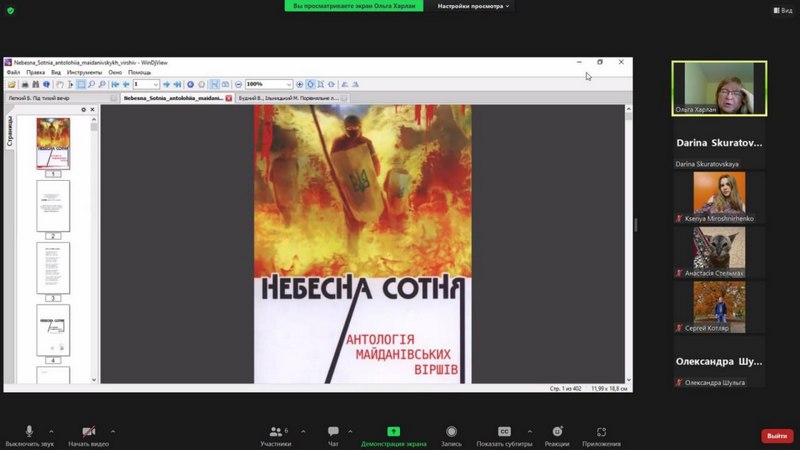Expand video options arrow
This screenshot has width=800, height=450.
tap(113, 432)
